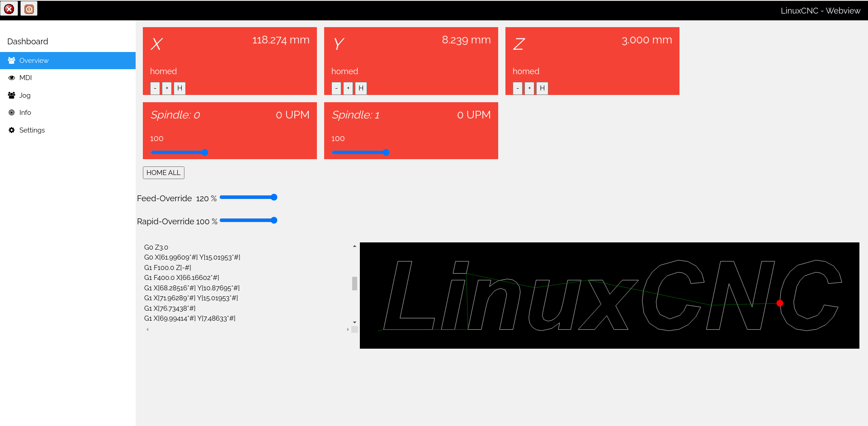Click the G-code list scroll down arrow
This screenshot has height=426, width=868.
pyautogui.click(x=354, y=322)
